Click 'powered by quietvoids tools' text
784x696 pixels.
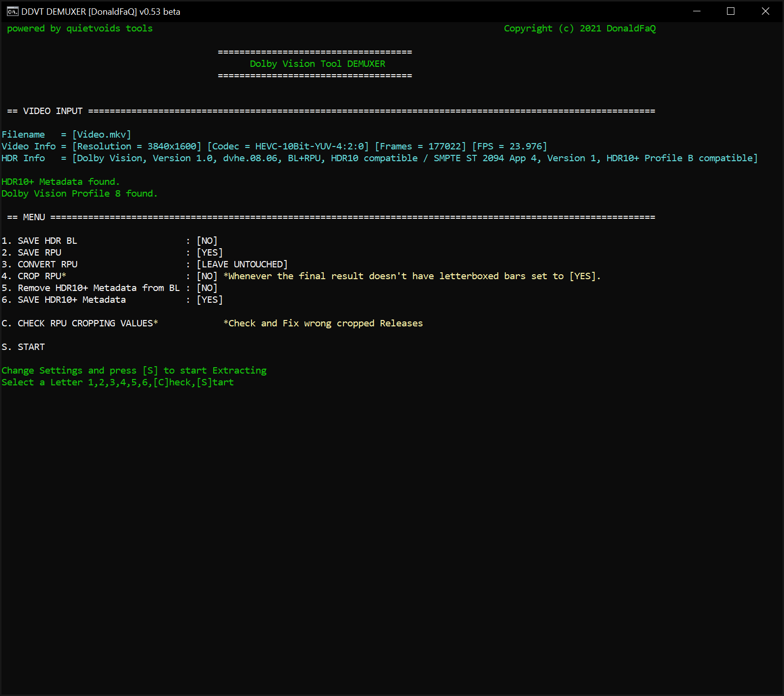point(80,29)
